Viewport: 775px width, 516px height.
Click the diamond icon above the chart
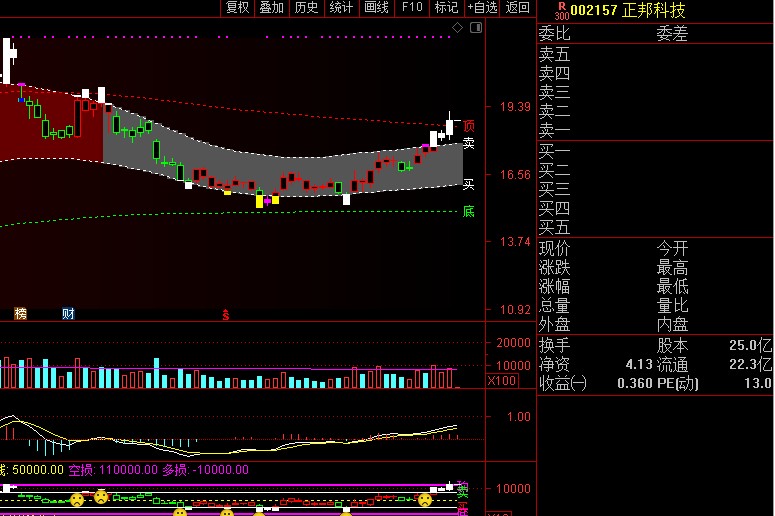click(x=458, y=29)
